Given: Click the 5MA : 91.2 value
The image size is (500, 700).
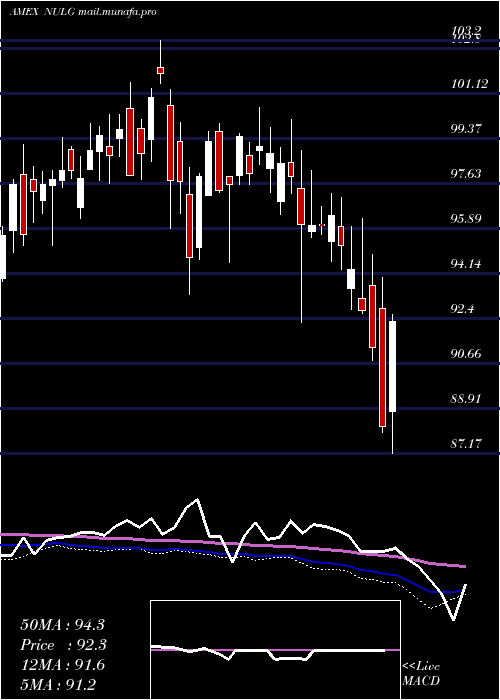Looking at the screenshot, I should pyautogui.click(x=58, y=684).
